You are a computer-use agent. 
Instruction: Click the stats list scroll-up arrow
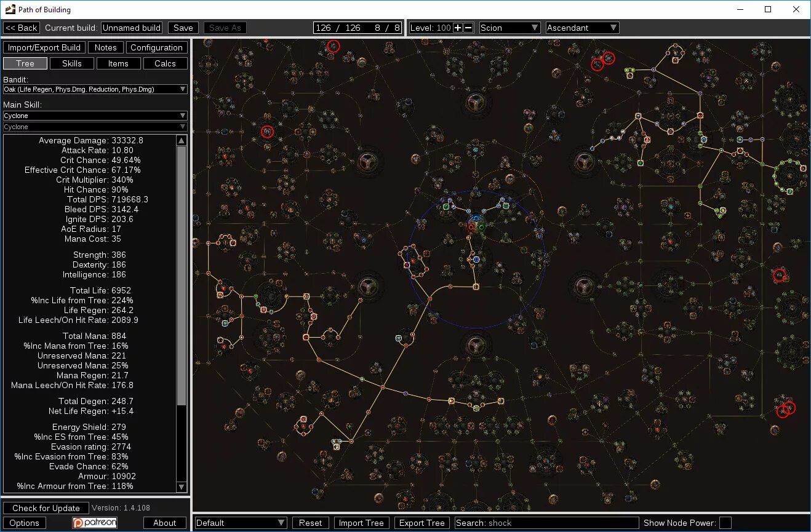point(181,140)
